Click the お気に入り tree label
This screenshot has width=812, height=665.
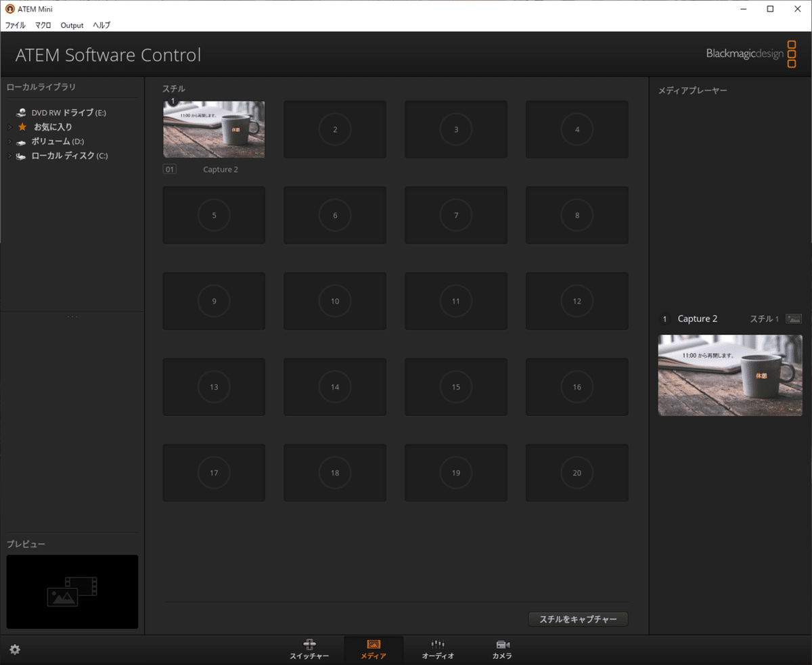53,127
